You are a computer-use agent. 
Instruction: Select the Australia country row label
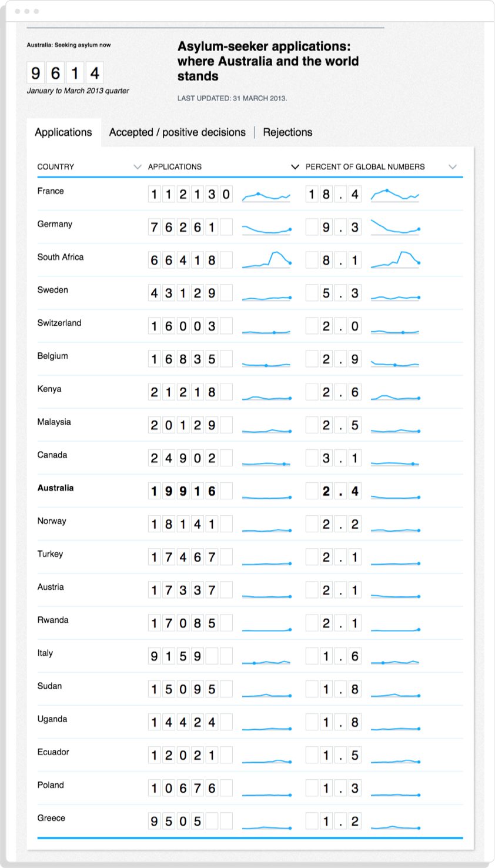pos(55,488)
